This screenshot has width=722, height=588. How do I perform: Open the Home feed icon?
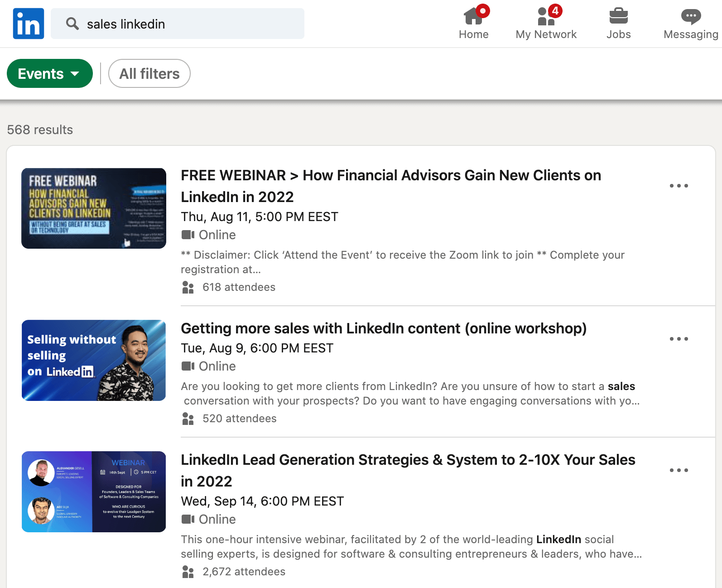point(473,17)
